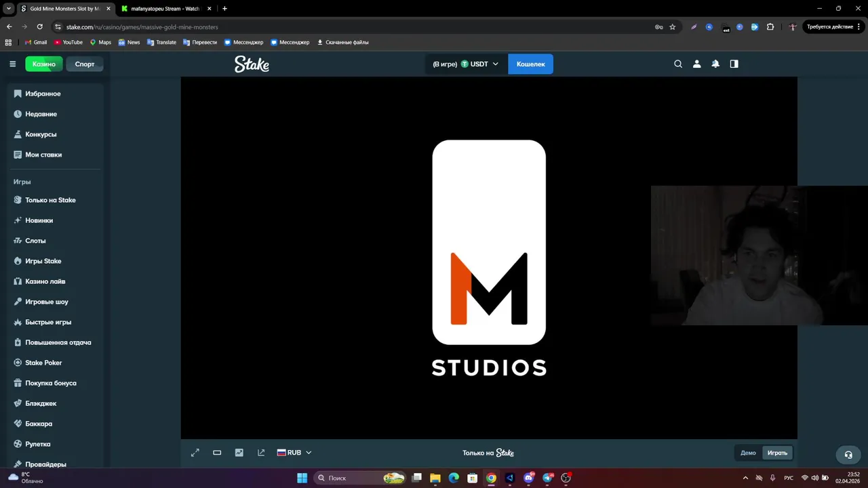The image size is (868, 488).
Task: Open the hamburger menu in Stake header
Action: pyautogui.click(x=12, y=64)
